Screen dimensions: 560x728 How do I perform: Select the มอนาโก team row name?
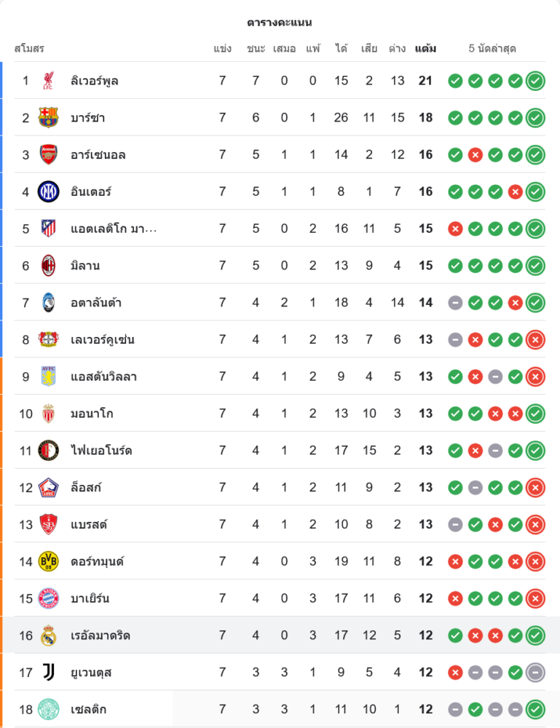click(x=92, y=414)
